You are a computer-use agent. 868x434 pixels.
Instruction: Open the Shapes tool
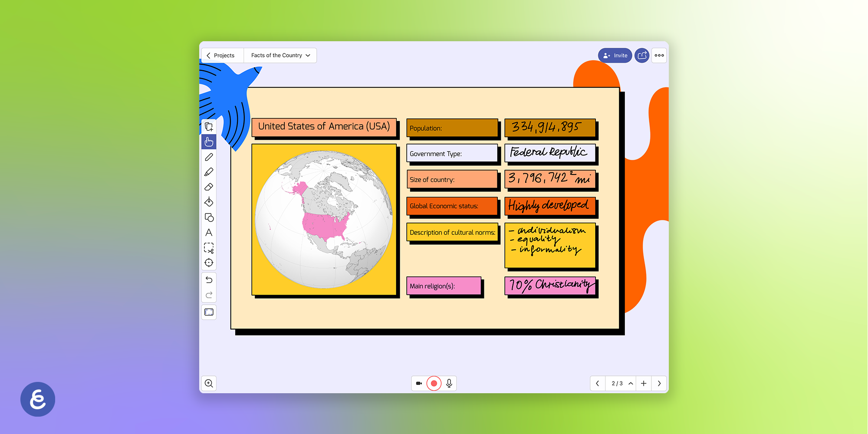(209, 217)
